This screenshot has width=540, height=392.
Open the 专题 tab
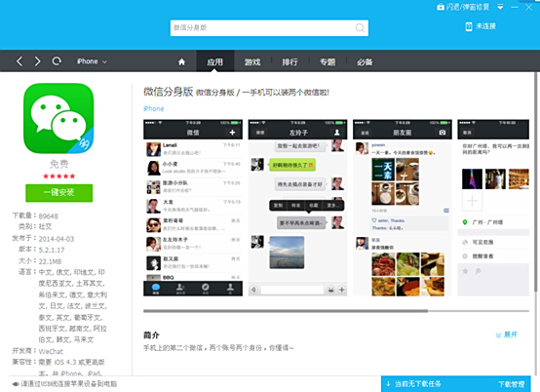click(x=328, y=61)
